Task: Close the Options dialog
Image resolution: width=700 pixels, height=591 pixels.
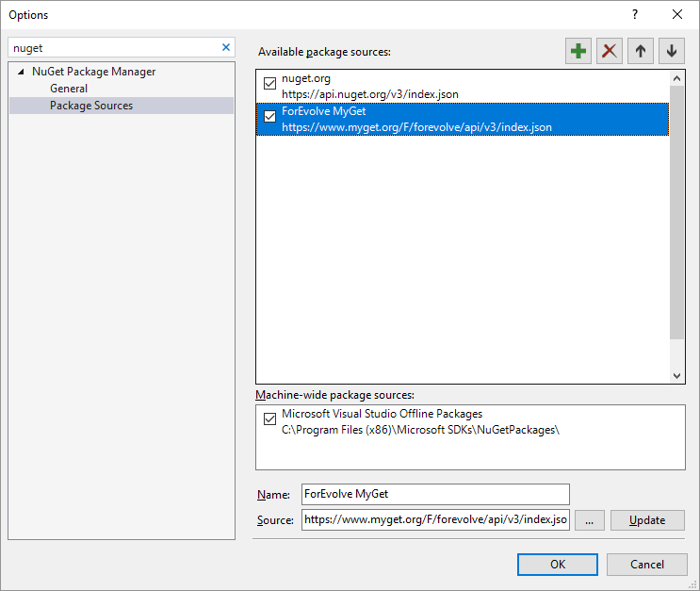Action: pos(677,15)
